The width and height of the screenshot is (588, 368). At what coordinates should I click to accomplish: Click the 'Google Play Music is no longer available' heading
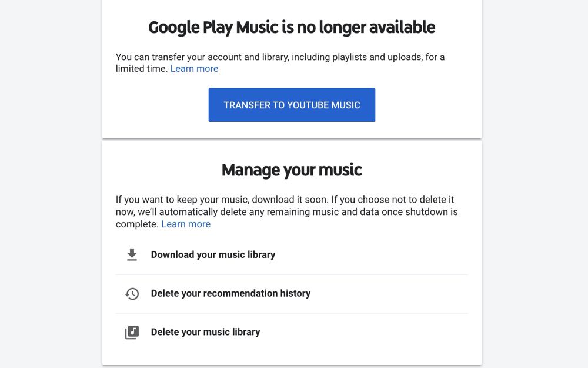coord(292,27)
